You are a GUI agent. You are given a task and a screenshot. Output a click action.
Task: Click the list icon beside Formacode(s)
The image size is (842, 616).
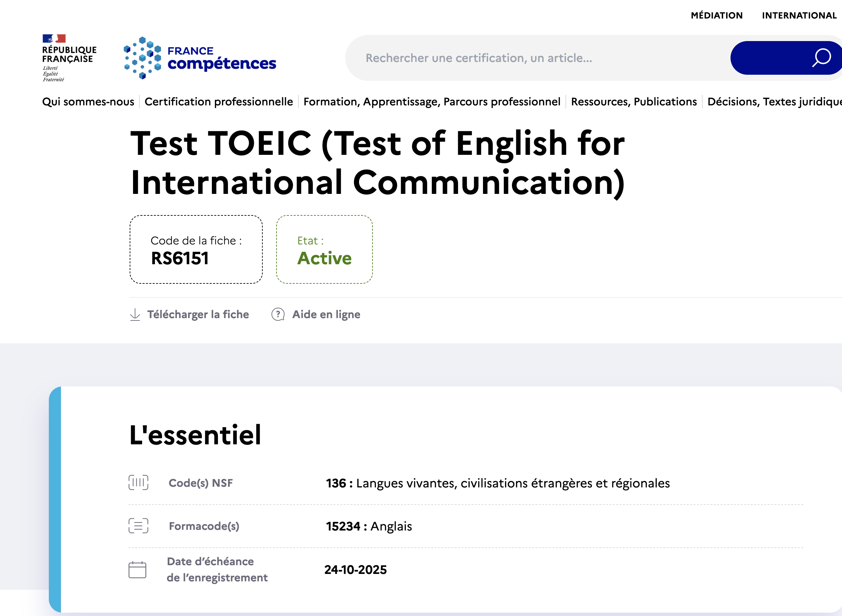138,526
